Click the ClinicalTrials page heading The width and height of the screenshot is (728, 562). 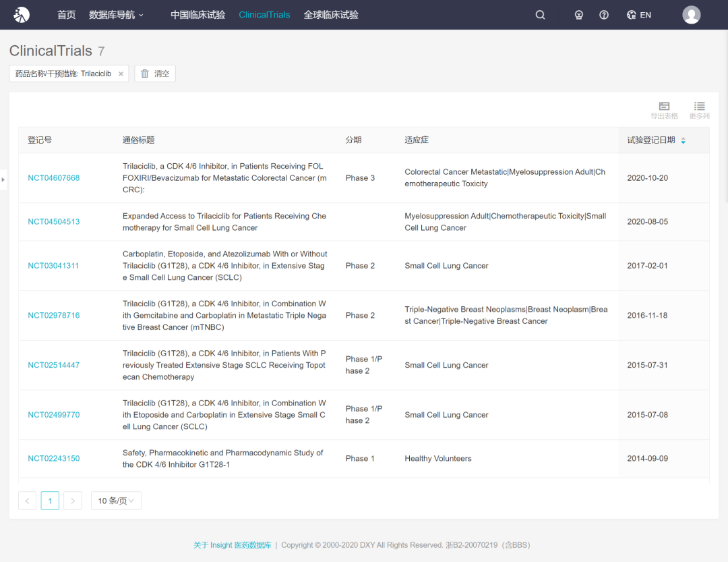[51, 51]
